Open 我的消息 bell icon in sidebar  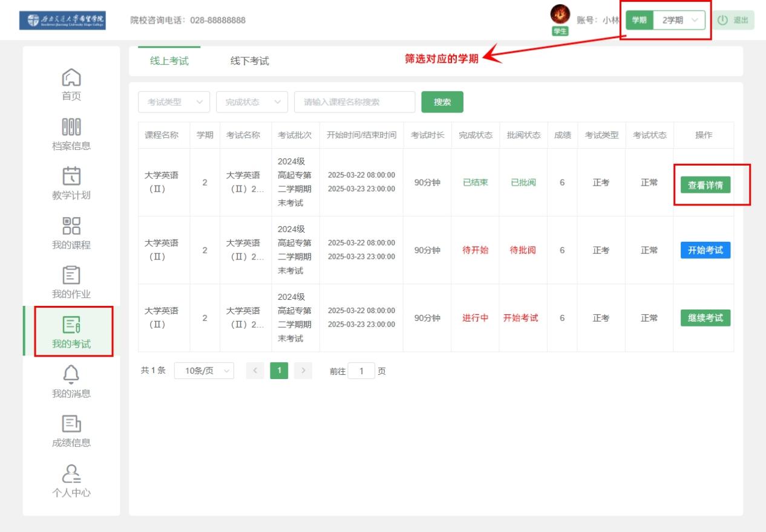71,374
